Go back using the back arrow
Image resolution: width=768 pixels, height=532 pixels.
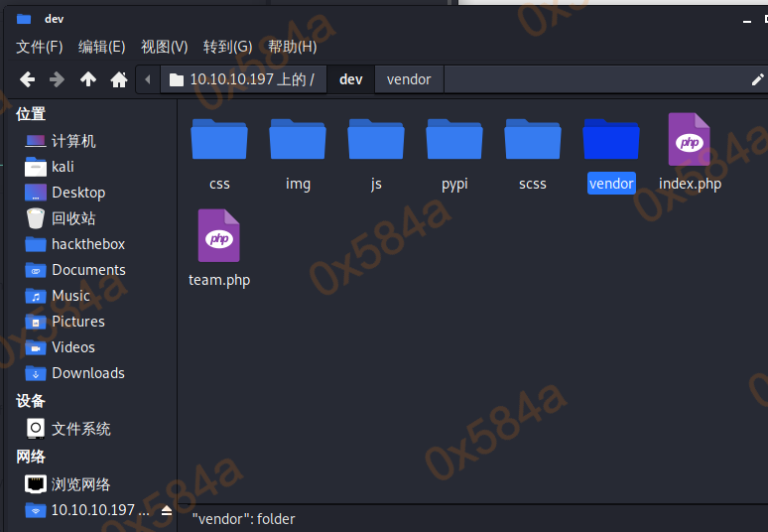27,79
